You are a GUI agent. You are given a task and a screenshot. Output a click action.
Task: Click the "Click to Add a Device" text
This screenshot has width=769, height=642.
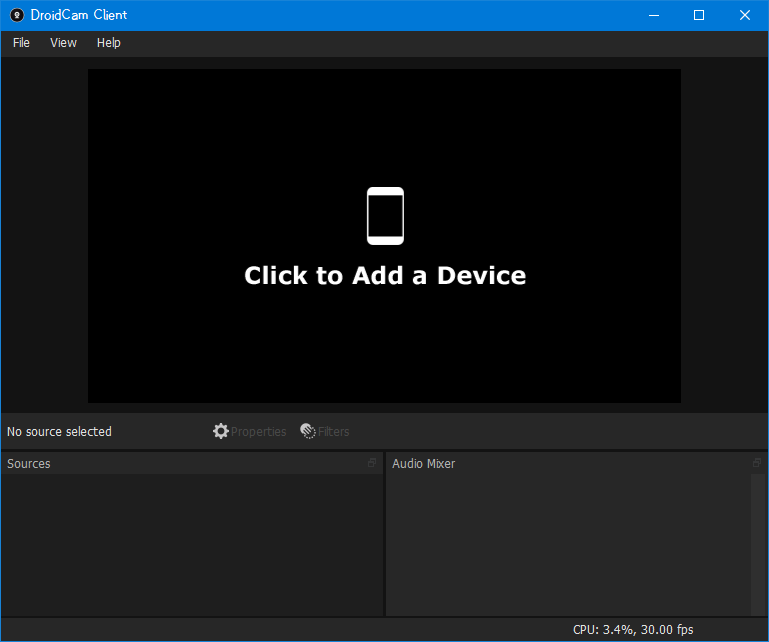385,276
